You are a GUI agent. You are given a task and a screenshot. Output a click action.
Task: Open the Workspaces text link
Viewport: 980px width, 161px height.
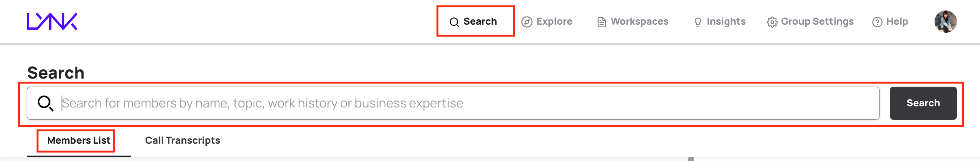pos(639,22)
